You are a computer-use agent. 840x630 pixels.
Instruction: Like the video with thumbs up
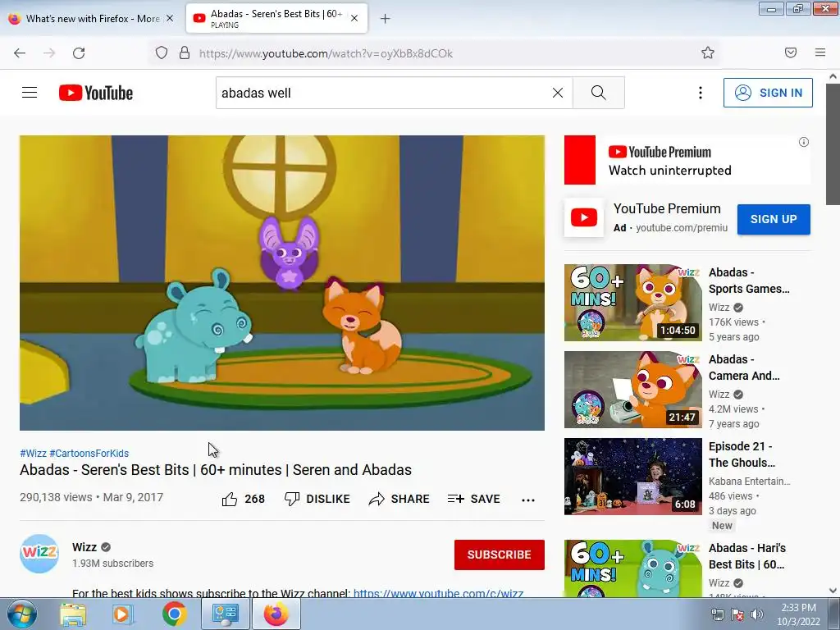243,499
